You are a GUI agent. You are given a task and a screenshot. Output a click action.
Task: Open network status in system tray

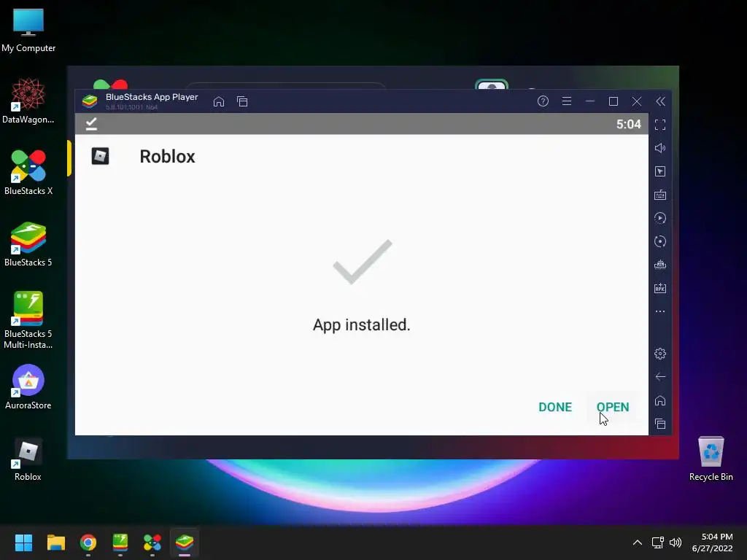point(658,542)
